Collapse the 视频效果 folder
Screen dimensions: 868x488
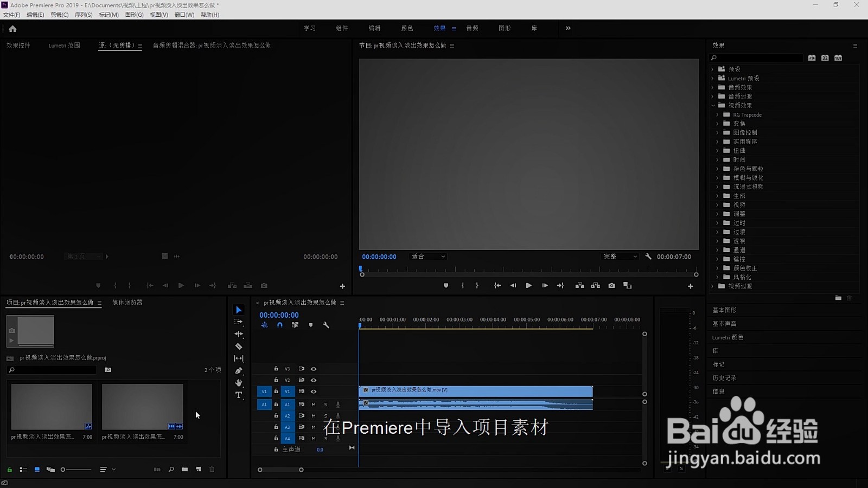(x=713, y=106)
